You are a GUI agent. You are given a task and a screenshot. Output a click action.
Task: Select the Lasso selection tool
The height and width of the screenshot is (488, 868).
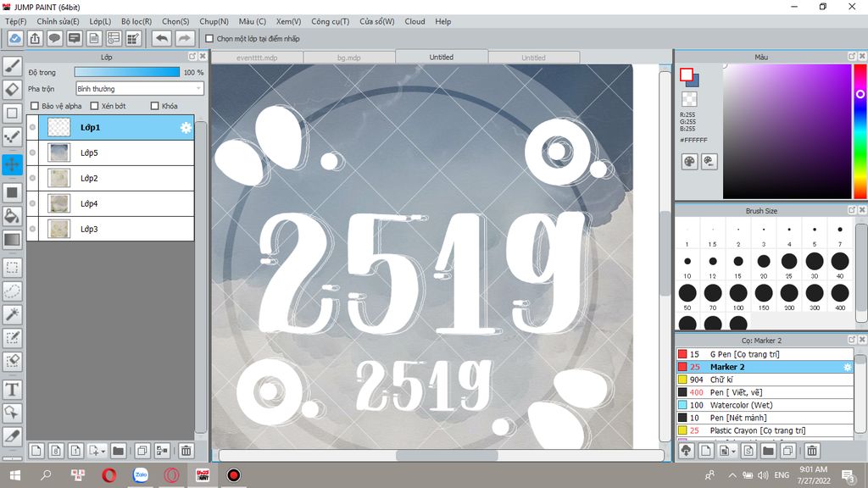click(12, 291)
